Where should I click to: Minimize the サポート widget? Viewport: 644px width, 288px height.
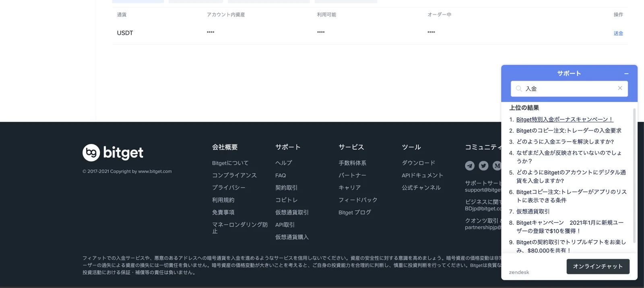(x=626, y=74)
